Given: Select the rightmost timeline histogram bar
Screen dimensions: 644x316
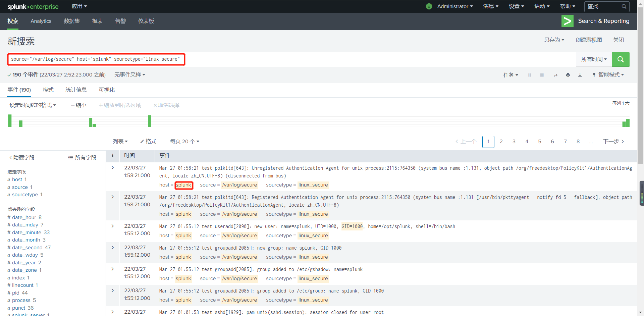Looking at the screenshot, I should pos(628,123).
